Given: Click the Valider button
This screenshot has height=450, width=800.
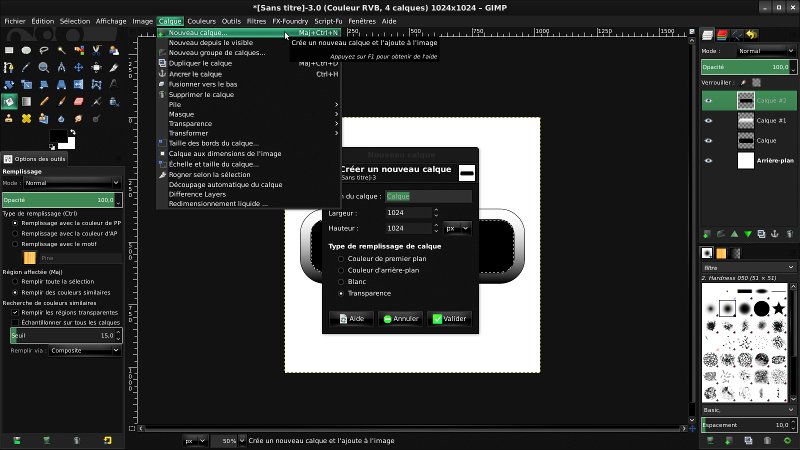Looking at the screenshot, I should coord(449,319).
